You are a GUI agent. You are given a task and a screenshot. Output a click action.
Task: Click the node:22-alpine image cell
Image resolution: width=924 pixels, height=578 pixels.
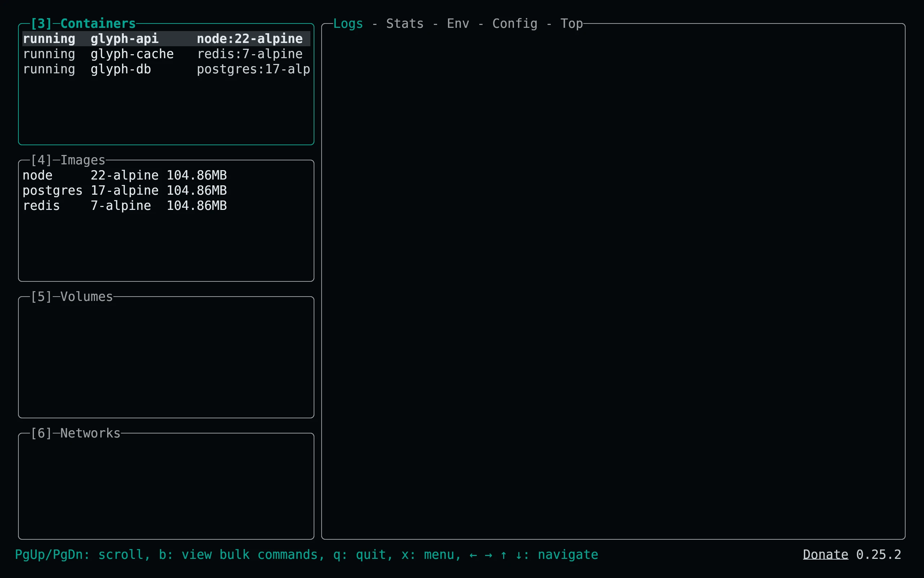[250, 39]
